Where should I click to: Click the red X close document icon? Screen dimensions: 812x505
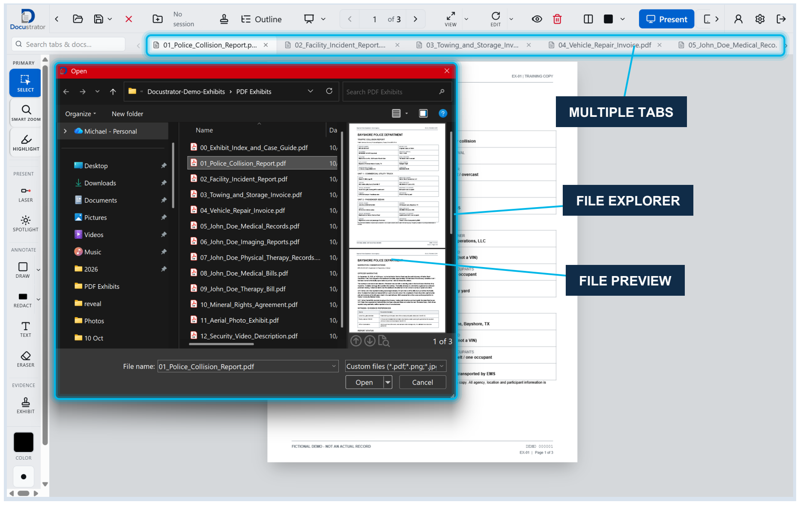[128, 19]
